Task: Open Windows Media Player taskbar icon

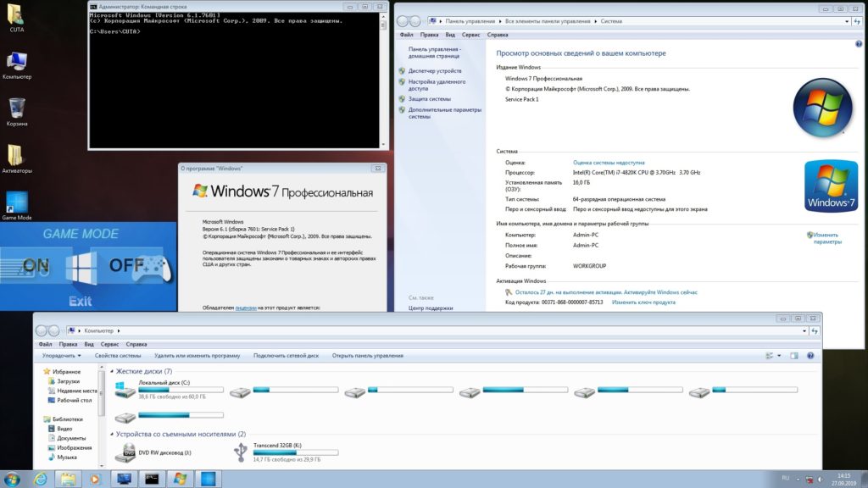Action: point(95,480)
